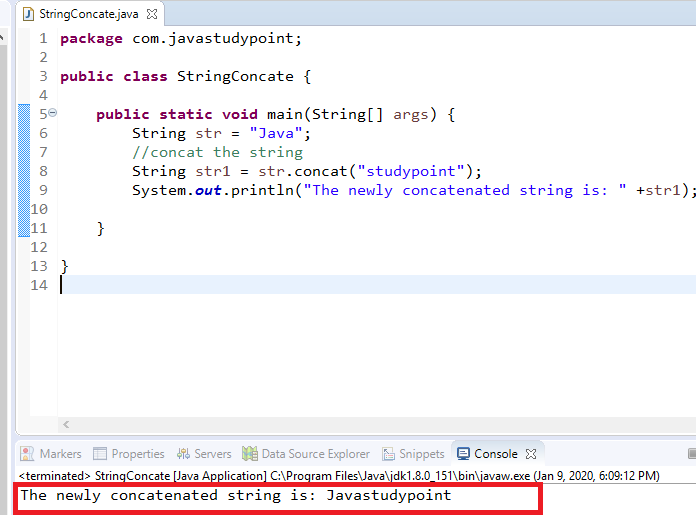Click the variable 'str1' declaration on line 8
This screenshot has width=696, height=515.
point(213,172)
